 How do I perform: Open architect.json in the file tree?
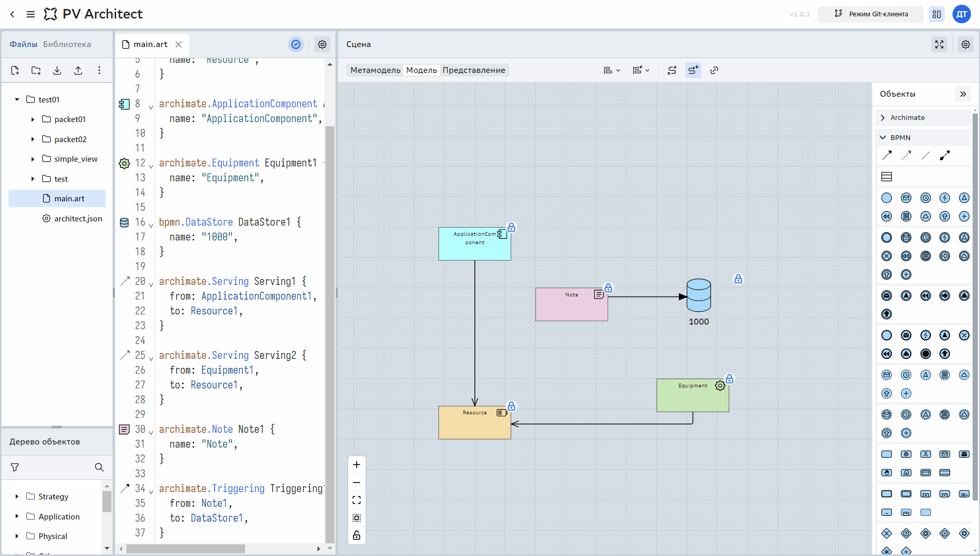tap(72, 219)
